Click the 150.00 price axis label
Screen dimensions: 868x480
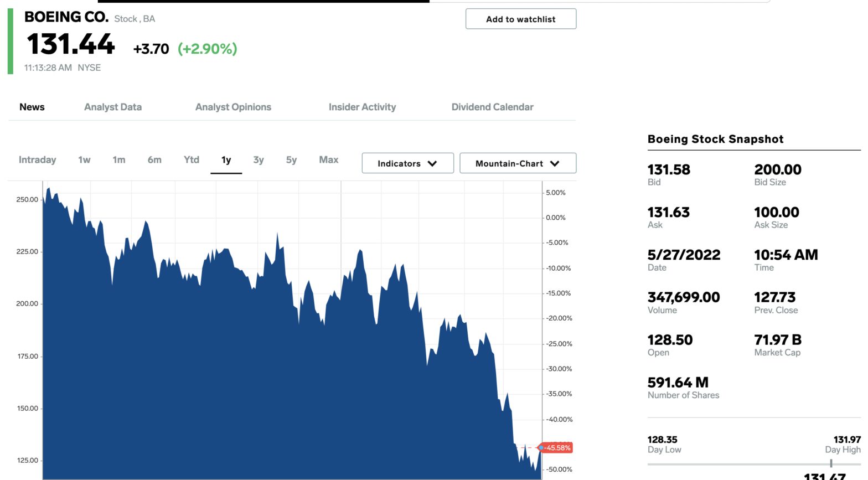coord(27,408)
